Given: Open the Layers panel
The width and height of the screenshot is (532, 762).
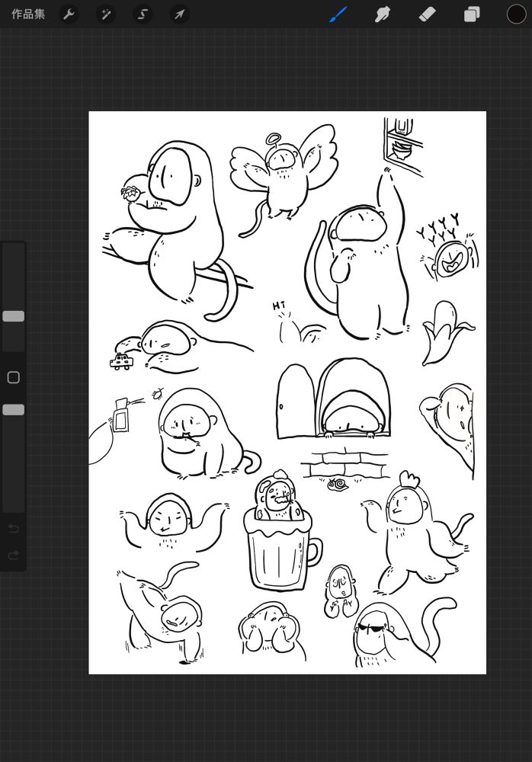Looking at the screenshot, I should click(x=472, y=14).
